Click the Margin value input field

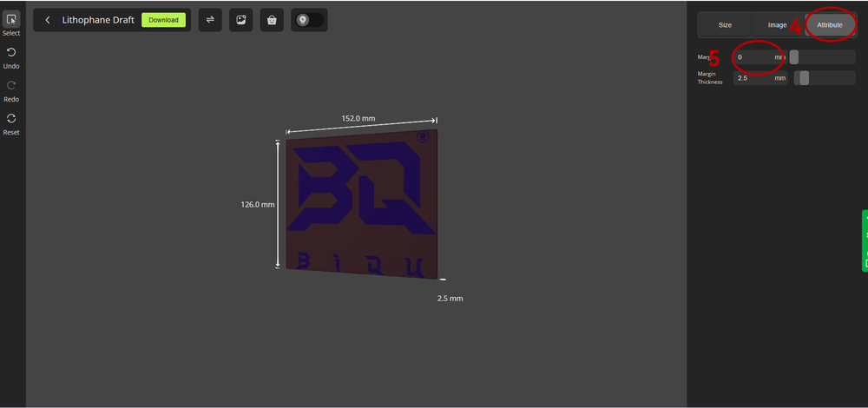[x=753, y=57]
